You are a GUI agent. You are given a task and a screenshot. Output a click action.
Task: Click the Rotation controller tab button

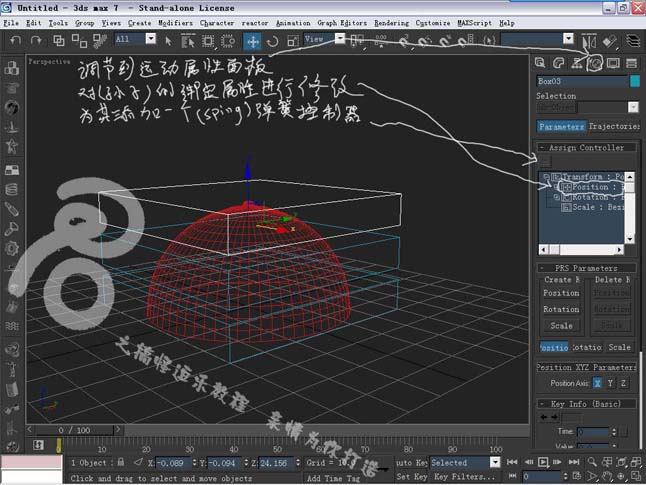(x=587, y=347)
